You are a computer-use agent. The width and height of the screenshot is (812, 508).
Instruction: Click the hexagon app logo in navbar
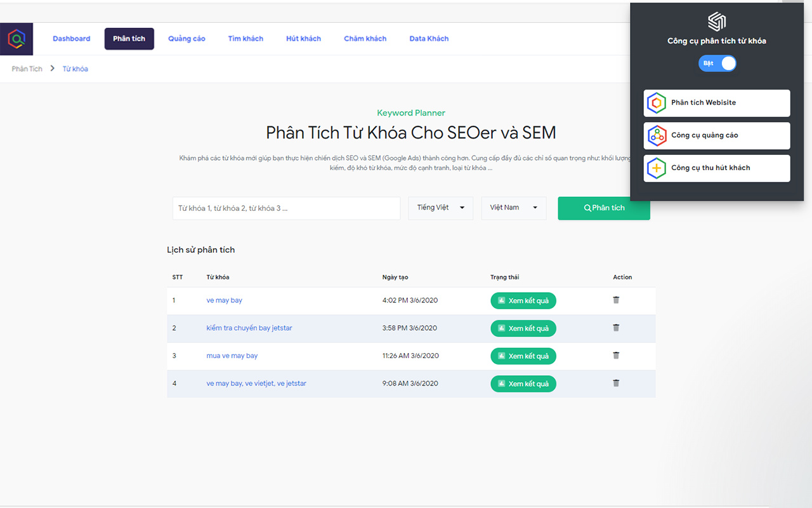tap(16, 39)
